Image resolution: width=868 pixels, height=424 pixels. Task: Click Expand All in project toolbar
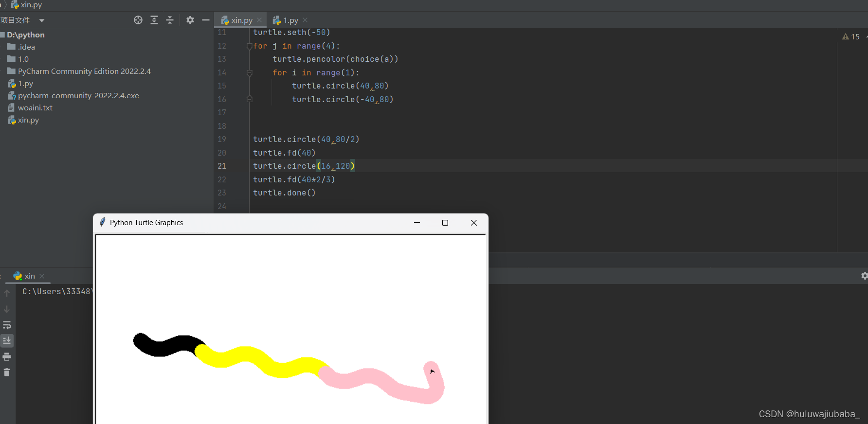click(x=154, y=20)
